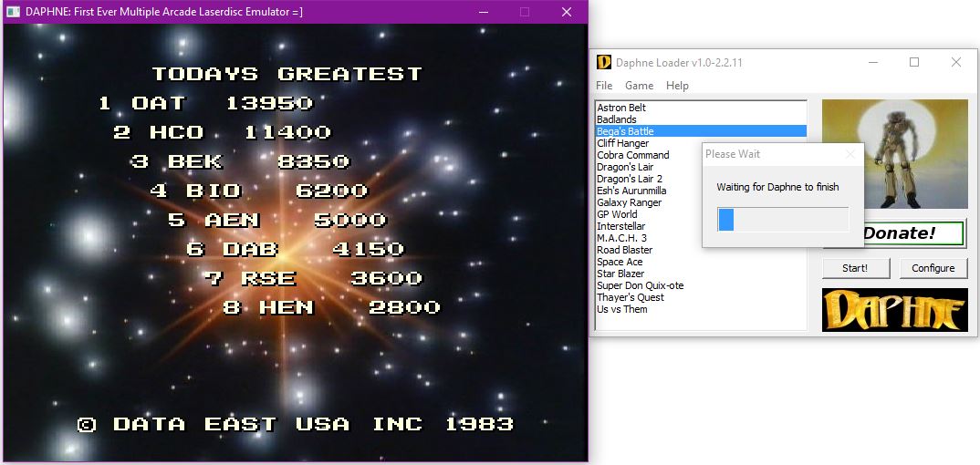This screenshot has width=980, height=465.
Task: Click the Start! button
Action: click(855, 268)
